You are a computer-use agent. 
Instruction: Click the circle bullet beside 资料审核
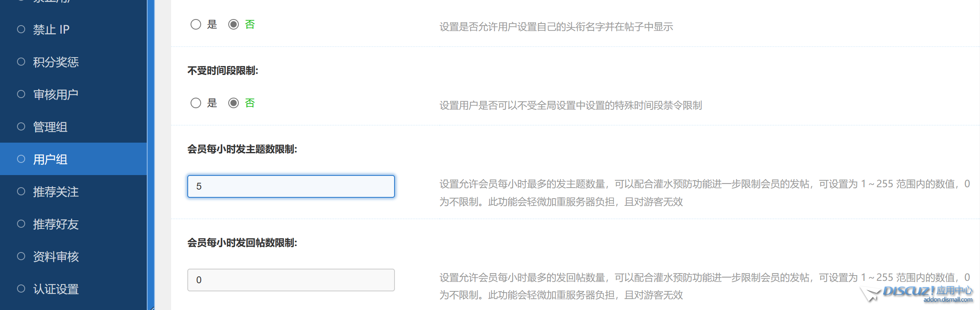21,256
